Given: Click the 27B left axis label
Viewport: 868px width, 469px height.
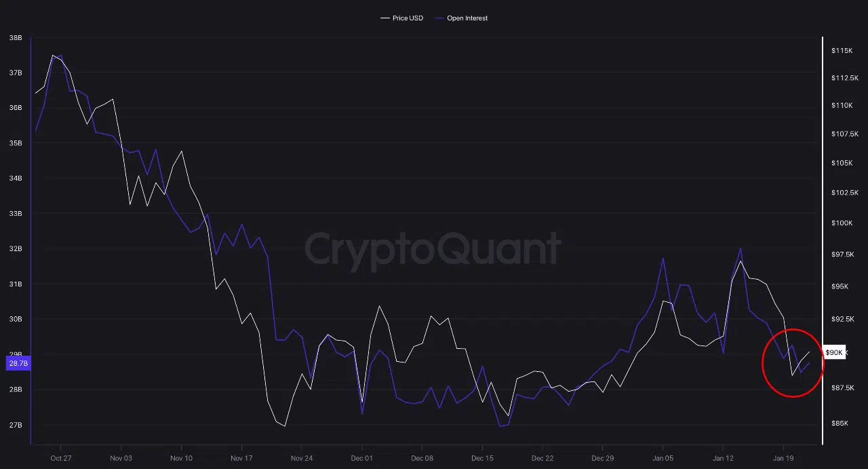Looking at the screenshot, I should [16, 426].
